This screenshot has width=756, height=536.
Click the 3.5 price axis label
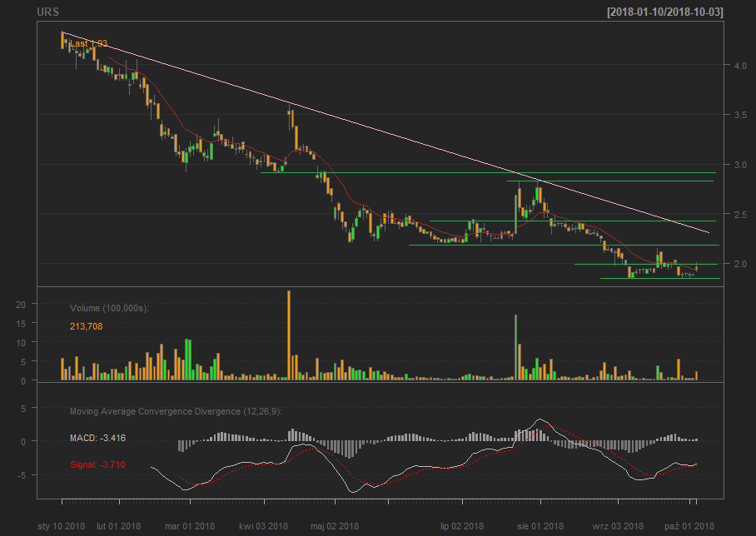pyautogui.click(x=740, y=115)
